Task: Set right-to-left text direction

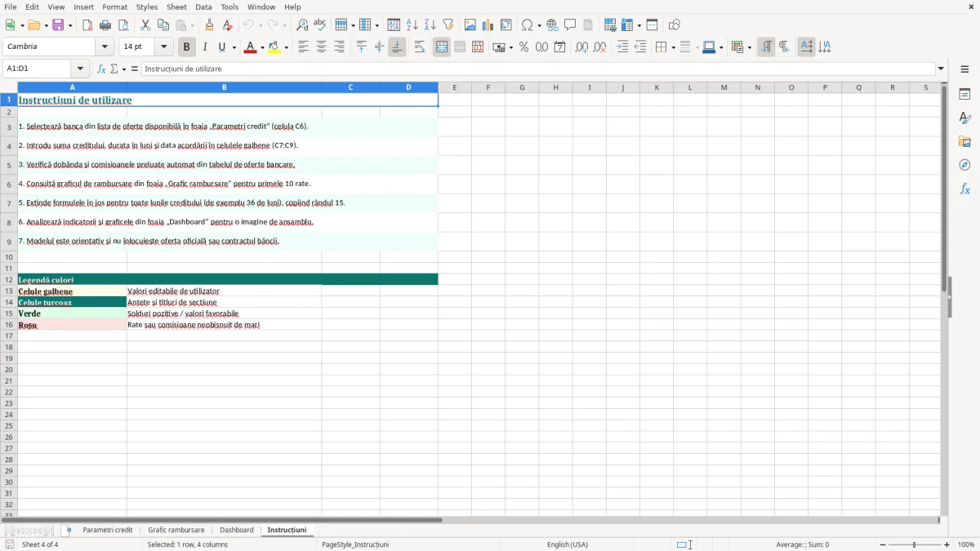Action: 784,47
